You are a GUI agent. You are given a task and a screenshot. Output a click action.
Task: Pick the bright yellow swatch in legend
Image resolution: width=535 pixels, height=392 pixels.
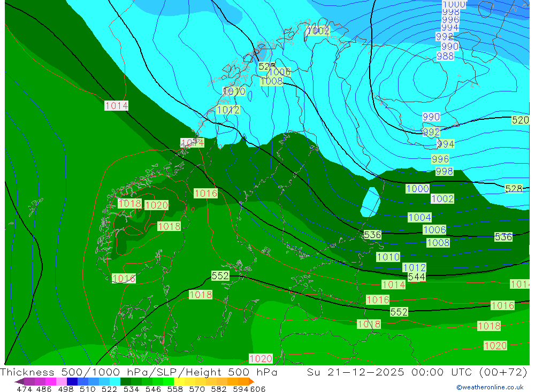(179, 381)
